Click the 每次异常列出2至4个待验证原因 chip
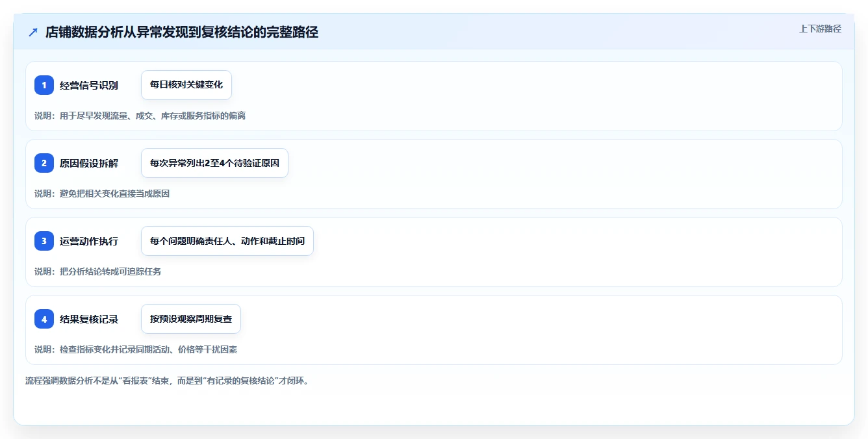The image size is (868, 439). [214, 163]
